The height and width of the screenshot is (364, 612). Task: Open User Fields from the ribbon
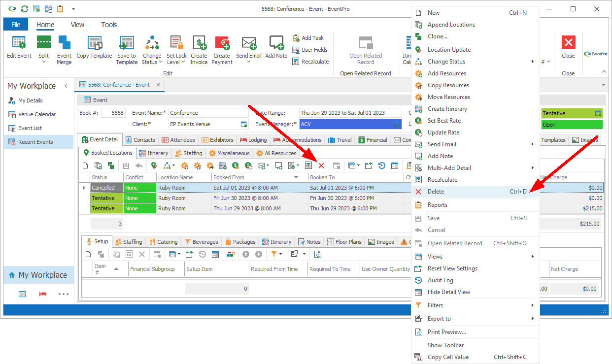[x=310, y=50]
